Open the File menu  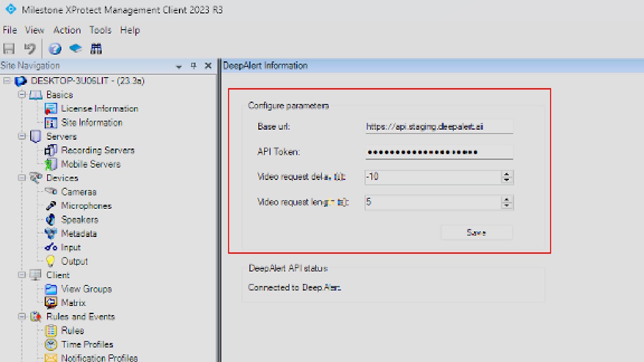(10, 30)
